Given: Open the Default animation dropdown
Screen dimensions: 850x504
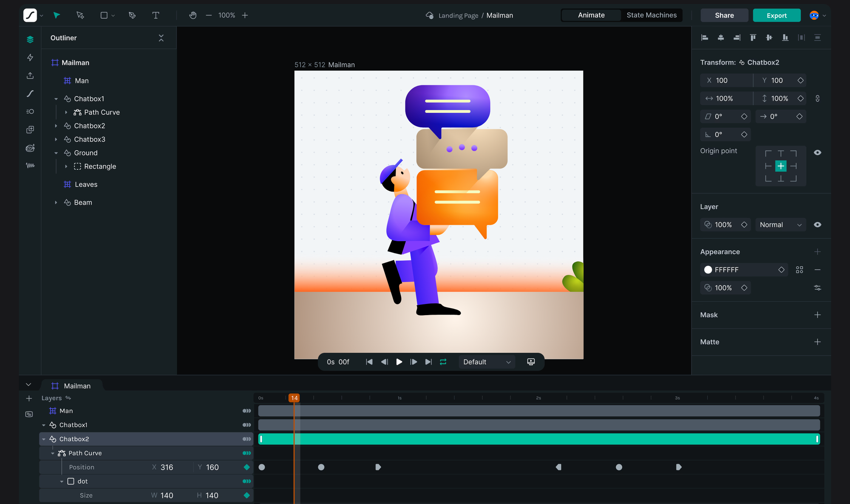Looking at the screenshot, I should point(486,362).
